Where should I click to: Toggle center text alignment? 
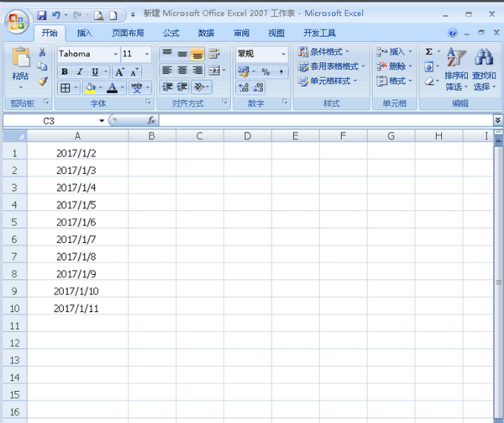[182, 70]
